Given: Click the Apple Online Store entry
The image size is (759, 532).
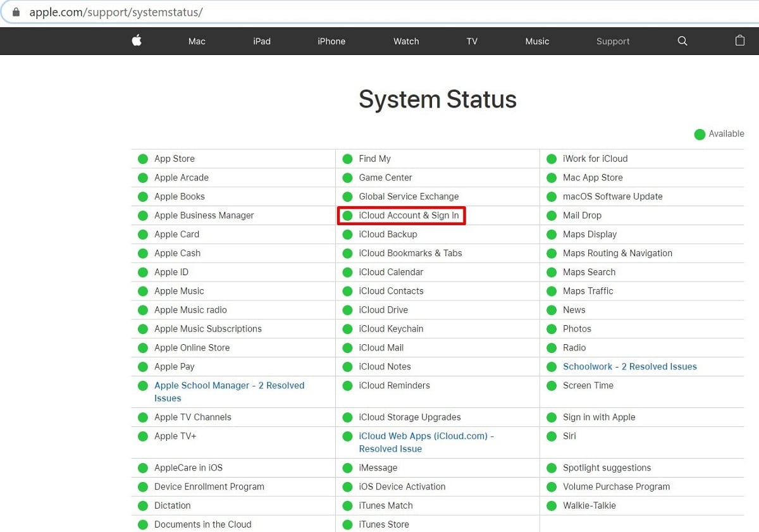Looking at the screenshot, I should coord(192,348).
